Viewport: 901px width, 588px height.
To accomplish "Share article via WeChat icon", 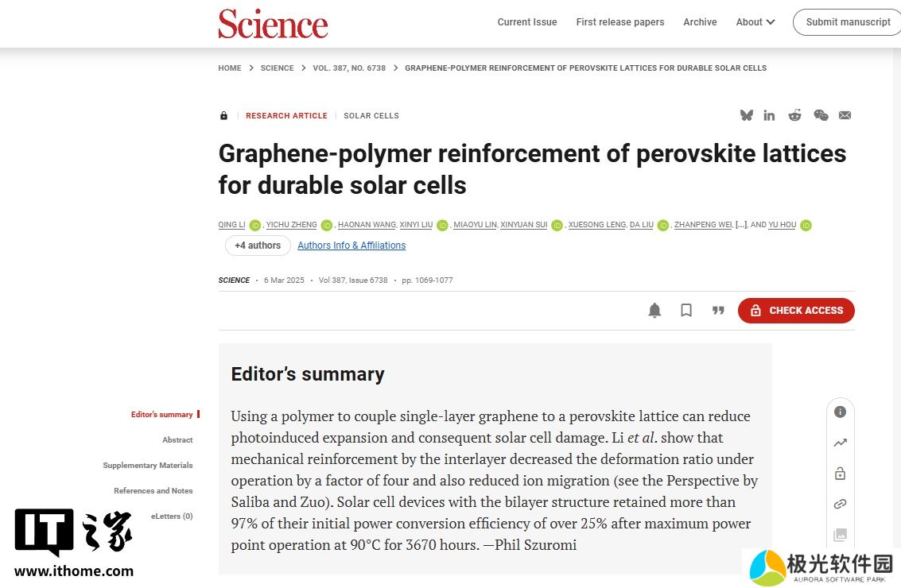I will click(x=821, y=115).
